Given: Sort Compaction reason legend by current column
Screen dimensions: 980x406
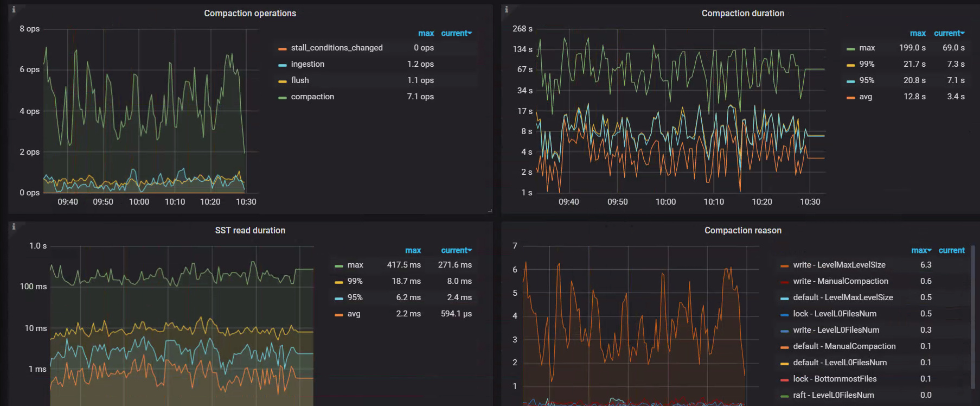Looking at the screenshot, I should pyautogui.click(x=951, y=250).
